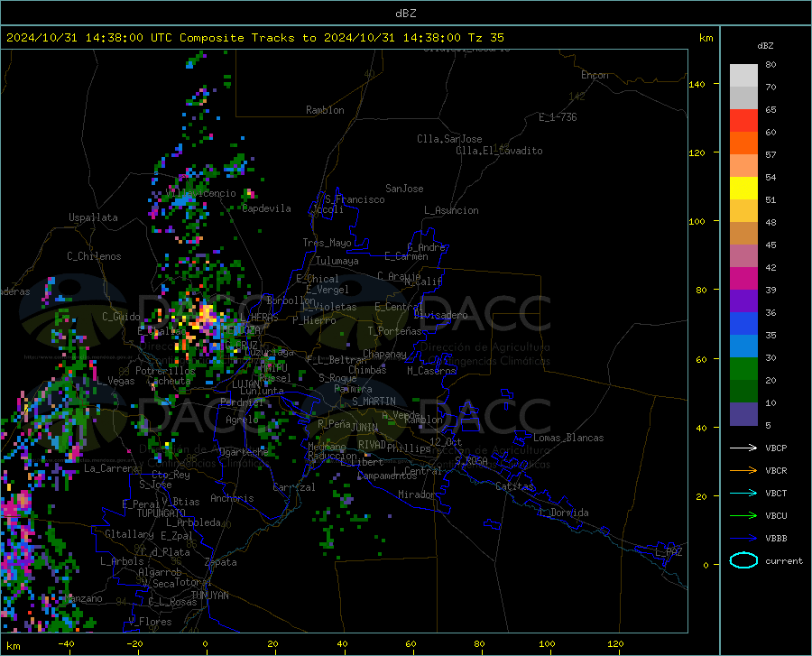Click the Tres_Mayo label
812x656 pixels.
pos(327,243)
